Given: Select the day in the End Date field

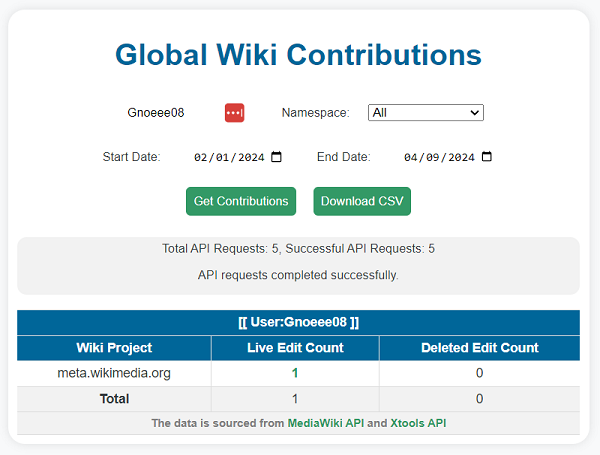Looking at the screenshot, I should (432, 157).
